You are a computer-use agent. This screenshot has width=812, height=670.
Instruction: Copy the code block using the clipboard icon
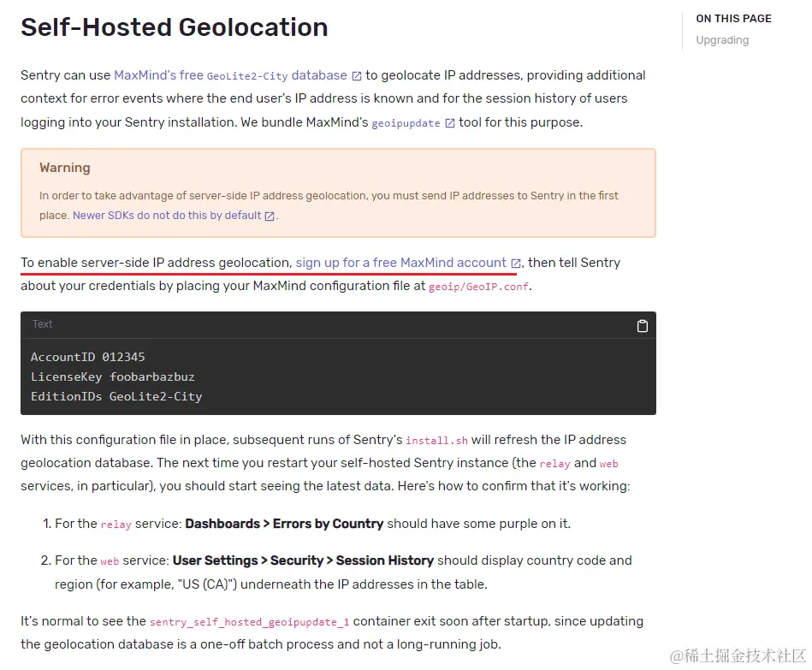click(x=643, y=325)
